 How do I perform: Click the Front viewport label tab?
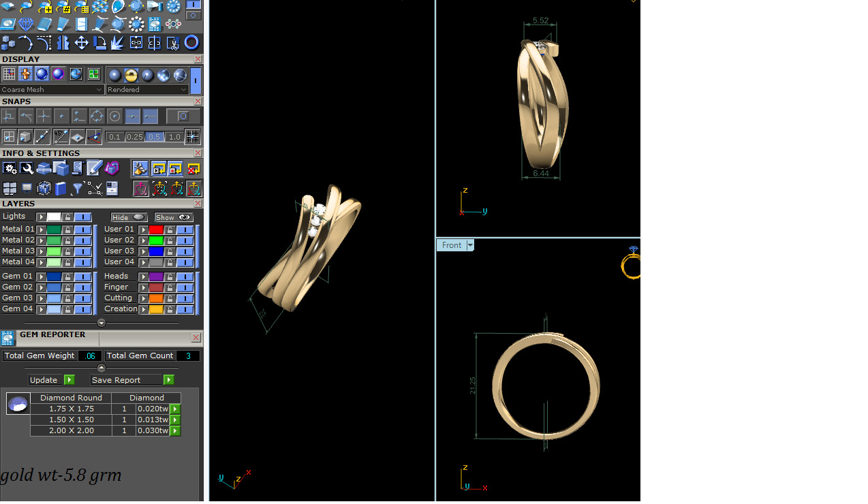[451, 245]
